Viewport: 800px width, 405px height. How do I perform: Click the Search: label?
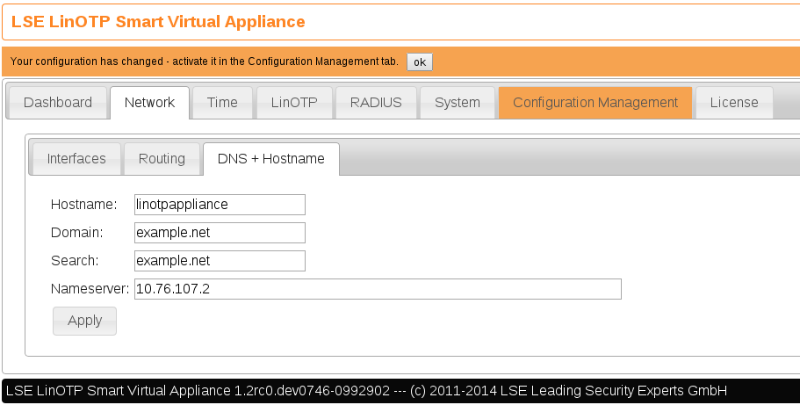pos(75,261)
